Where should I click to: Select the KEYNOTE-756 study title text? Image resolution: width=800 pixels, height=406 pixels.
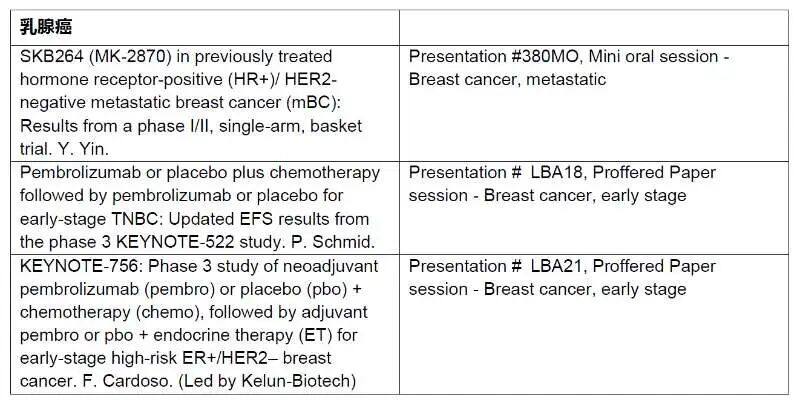199,324
